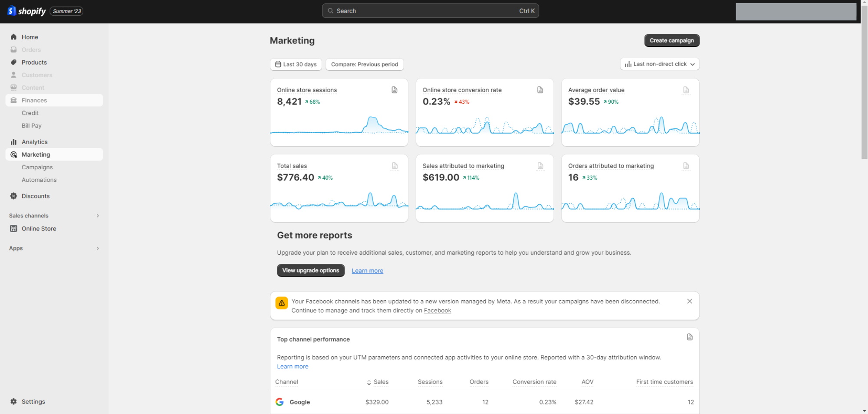Click View upgrade options button
This screenshot has width=868, height=414.
(311, 270)
